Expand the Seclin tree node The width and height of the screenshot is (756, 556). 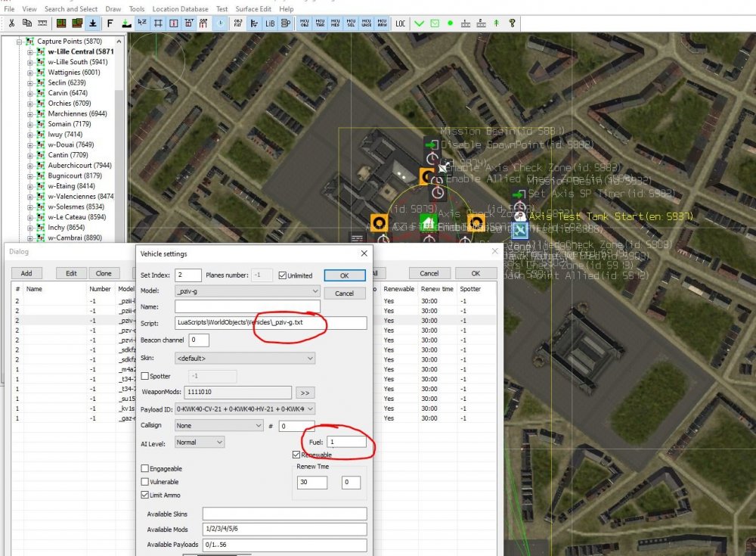pyautogui.click(x=30, y=83)
